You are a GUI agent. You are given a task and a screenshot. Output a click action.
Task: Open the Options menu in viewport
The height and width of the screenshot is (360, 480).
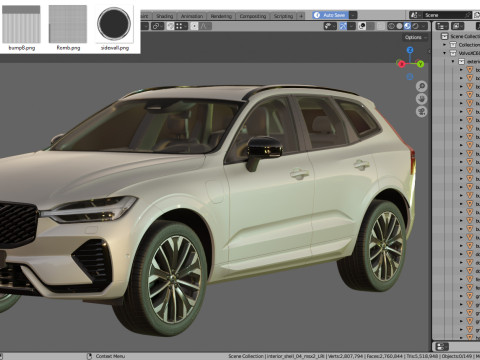tap(415, 37)
